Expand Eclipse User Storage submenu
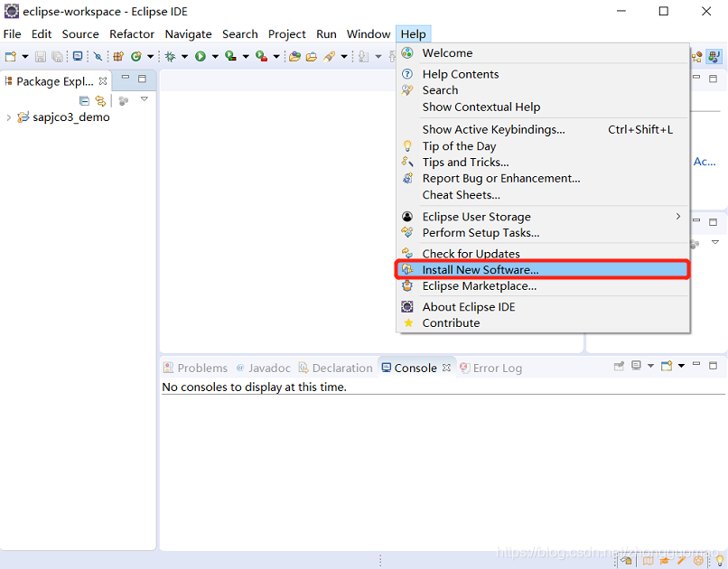Image resolution: width=728 pixels, height=569 pixels. pos(543,217)
